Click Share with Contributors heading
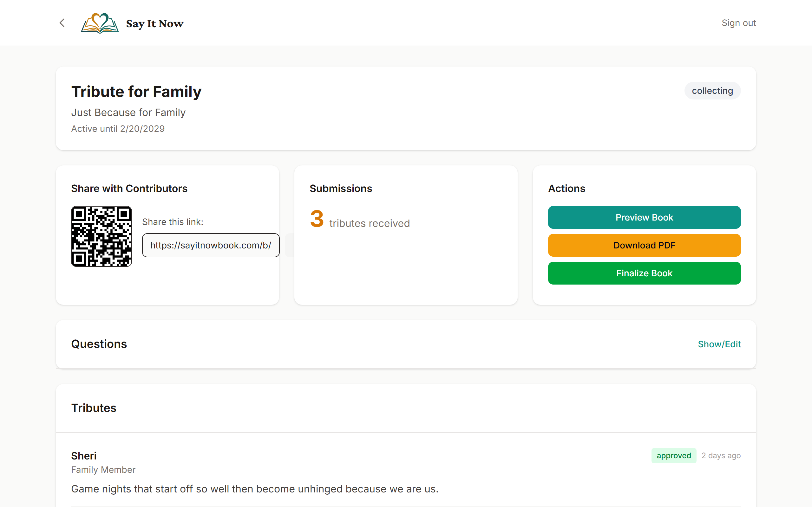The image size is (812, 507). [129, 189]
